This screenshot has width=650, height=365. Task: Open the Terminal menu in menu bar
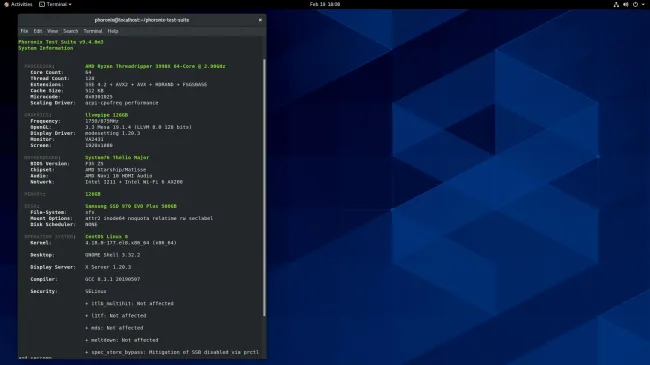(x=93, y=31)
